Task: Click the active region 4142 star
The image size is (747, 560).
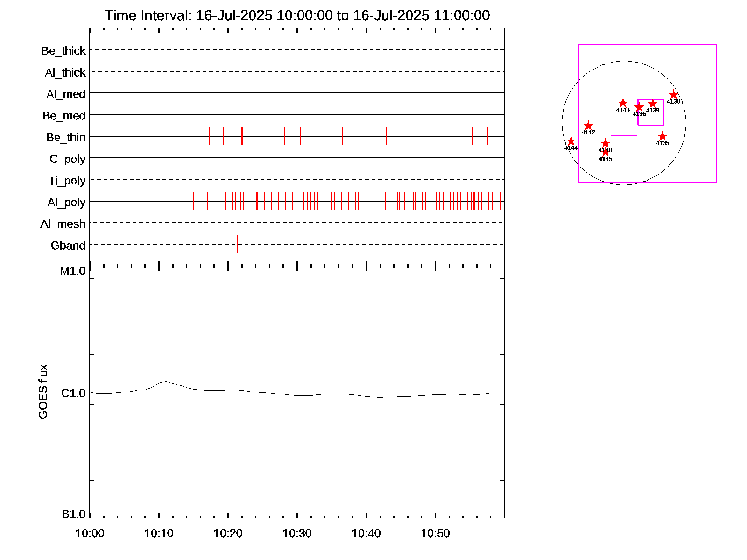Action: [588, 126]
